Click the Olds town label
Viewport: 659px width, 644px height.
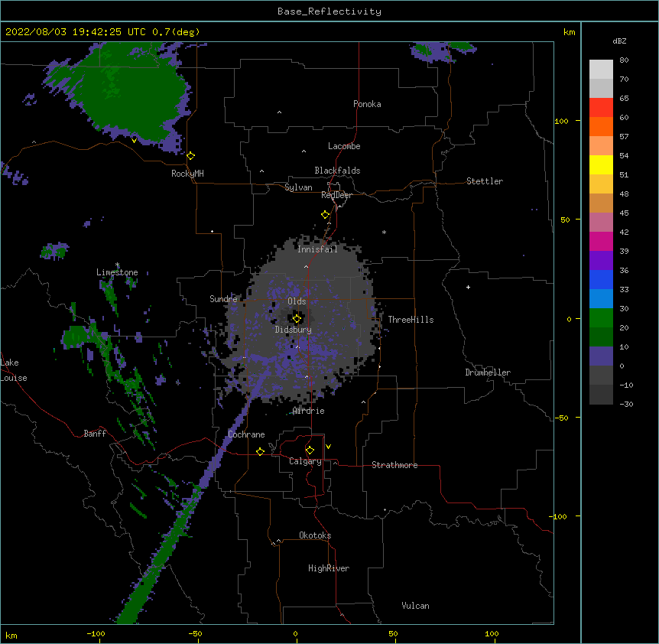pyautogui.click(x=297, y=301)
